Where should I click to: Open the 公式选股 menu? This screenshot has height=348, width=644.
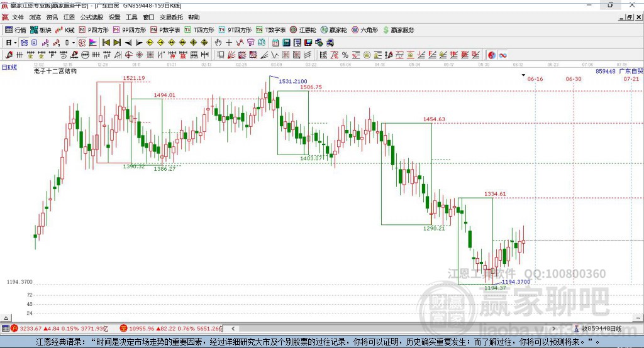coord(92,17)
